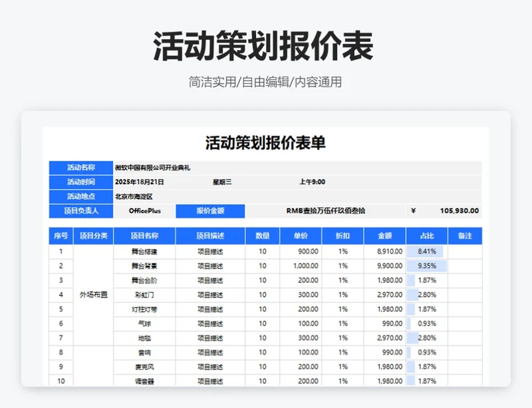The height and width of the screenshot is (408, 532).
Task: Select the item name 舞台搭建
Action: pos(144,252)
